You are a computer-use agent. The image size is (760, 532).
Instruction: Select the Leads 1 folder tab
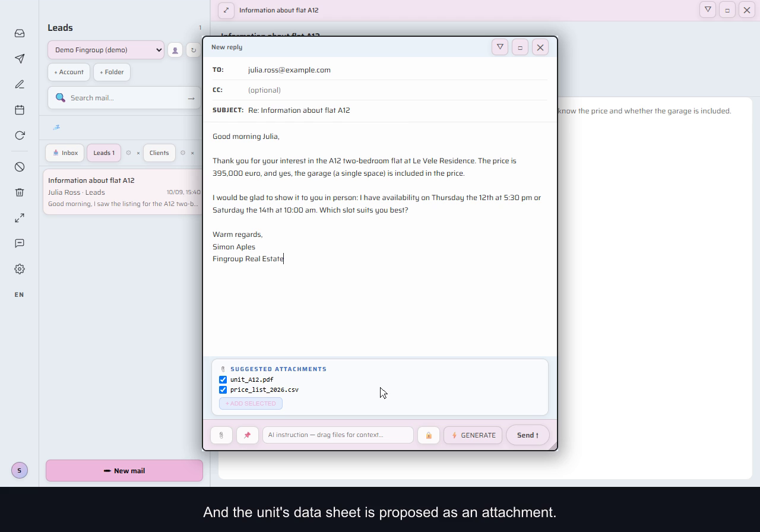point(104,153)
